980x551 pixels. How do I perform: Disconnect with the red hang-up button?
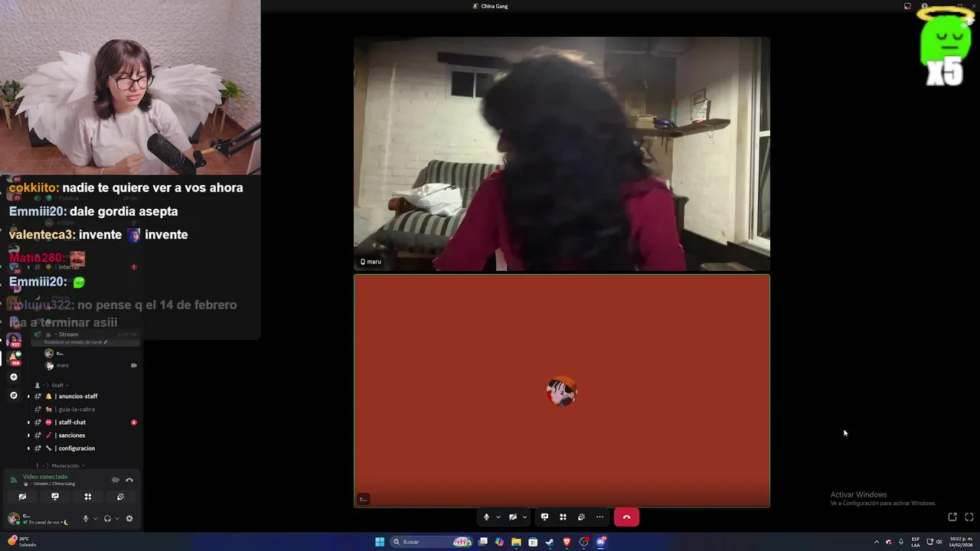pyautogui.click(x=626, y=517)
